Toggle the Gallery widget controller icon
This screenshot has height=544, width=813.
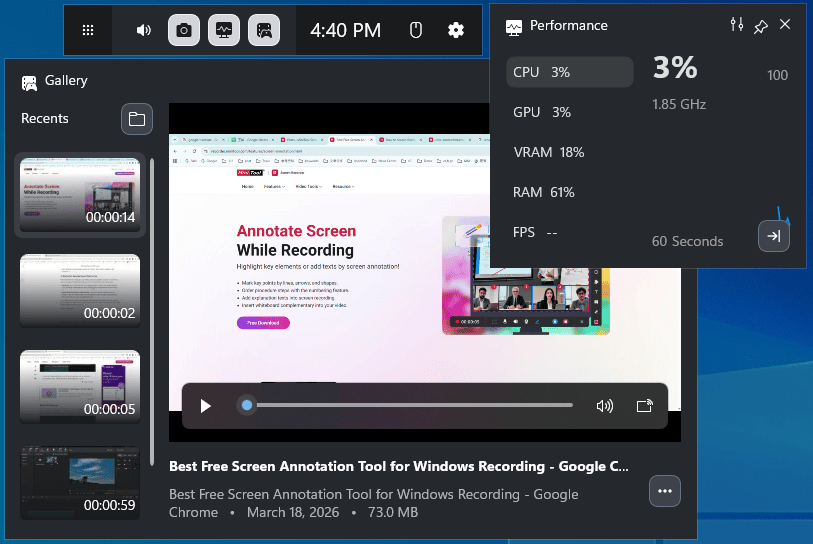click(x=264, y=30)
